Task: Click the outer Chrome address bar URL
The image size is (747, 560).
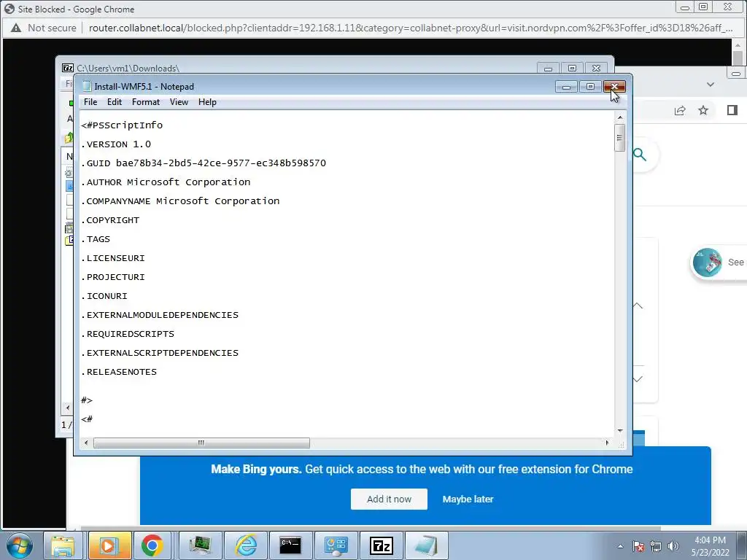Action: [x=410, y=28]
